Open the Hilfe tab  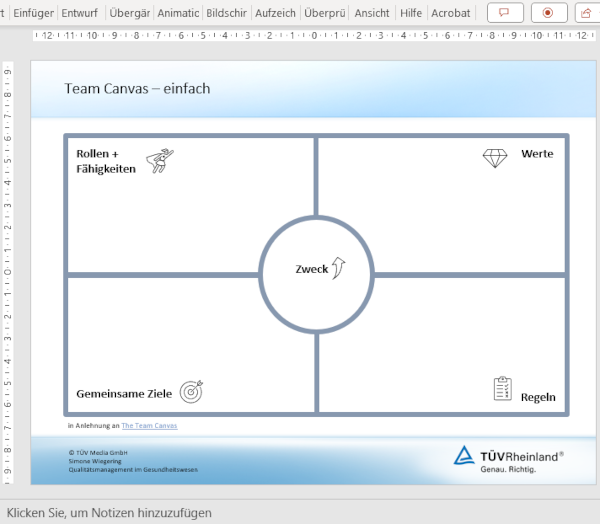410,13
